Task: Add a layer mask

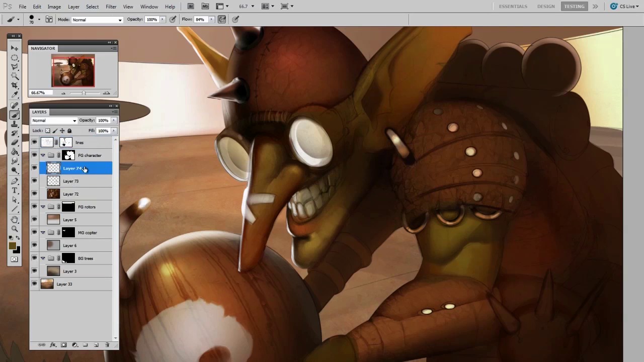Action: [63, 344]
